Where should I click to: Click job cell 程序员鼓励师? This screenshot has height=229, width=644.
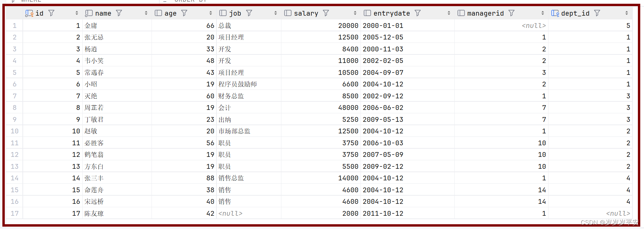coord(238,84)
